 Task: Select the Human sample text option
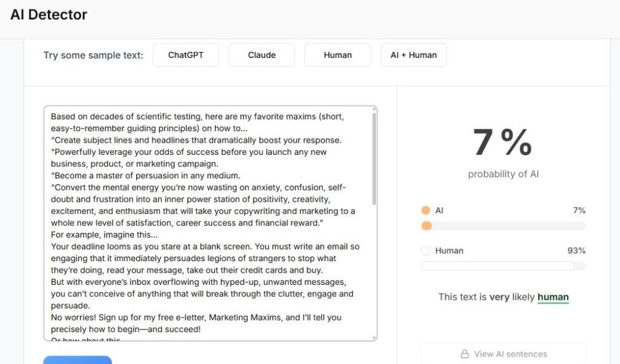pos(337,55)
